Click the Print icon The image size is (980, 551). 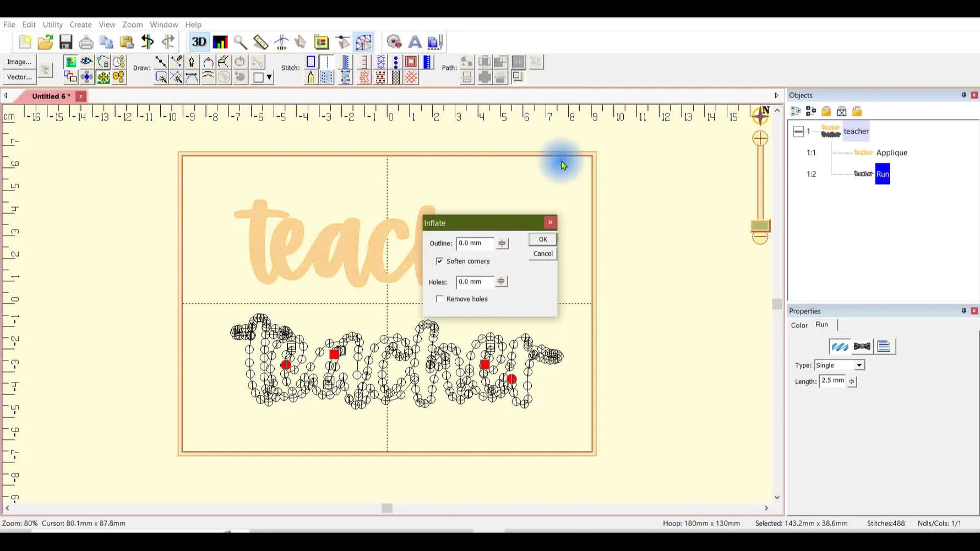(x=86, y=42)
